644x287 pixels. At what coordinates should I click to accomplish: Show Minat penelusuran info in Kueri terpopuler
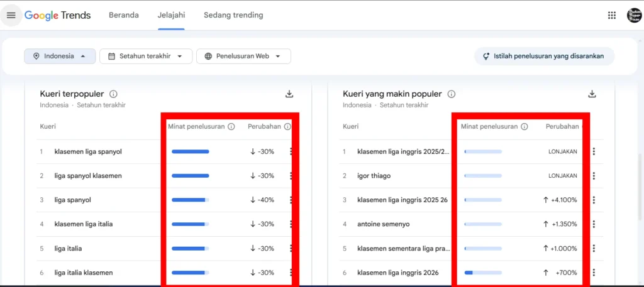(231, 127)
